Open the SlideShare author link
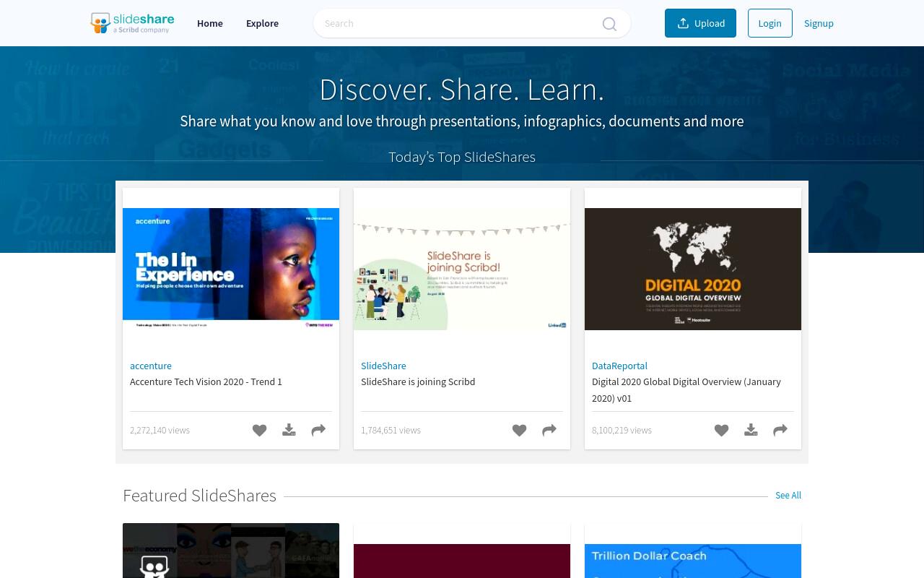The height and width of the screenshot is (578, 924). click(x=383, y=366)
